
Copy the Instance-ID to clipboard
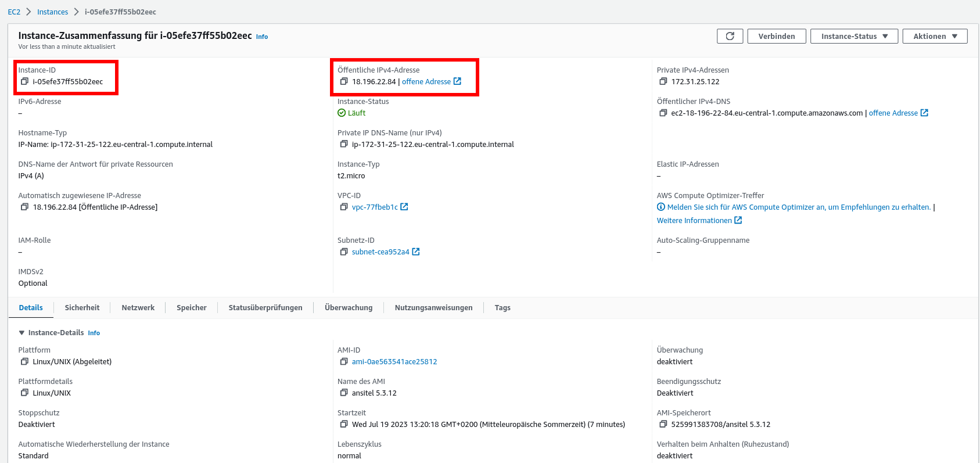(x=24, y=81)
